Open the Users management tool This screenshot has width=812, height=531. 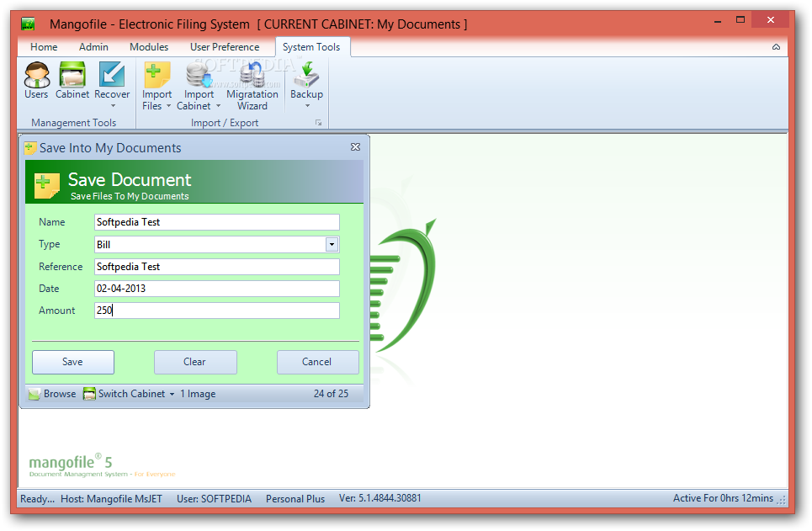[x=36, y=80]
